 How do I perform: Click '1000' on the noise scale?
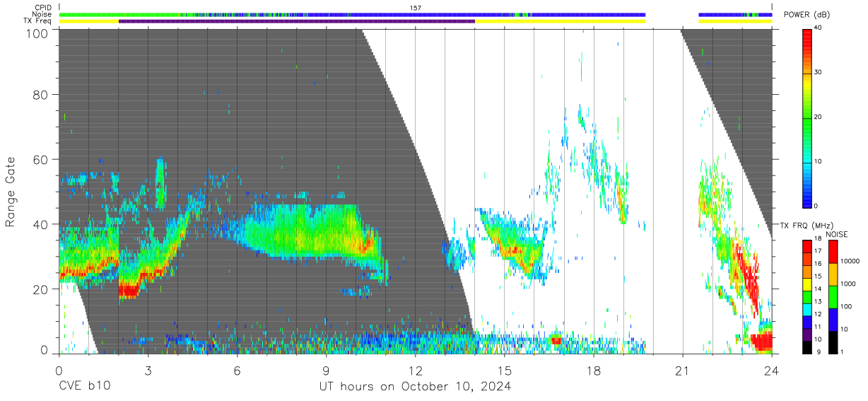pyautogui.click(x=848, y=284)
